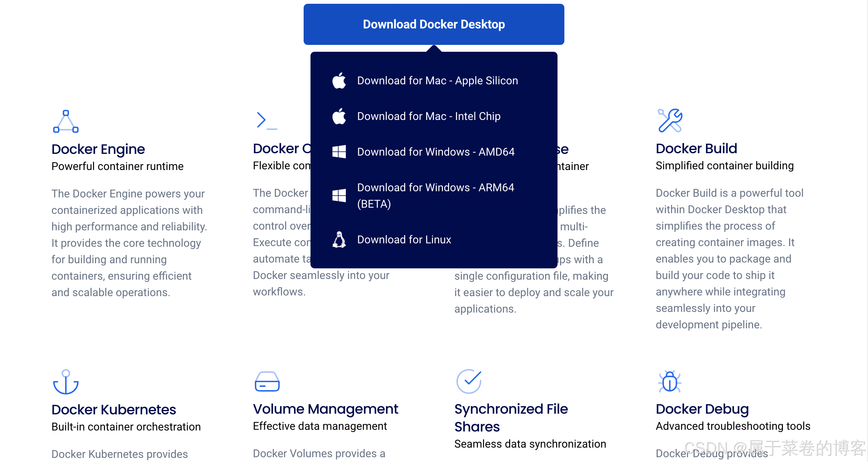Click the Docker Kubernetes heading
This screenshot has width=868, height=462.
pyautogui.click(x=114, y=410)
